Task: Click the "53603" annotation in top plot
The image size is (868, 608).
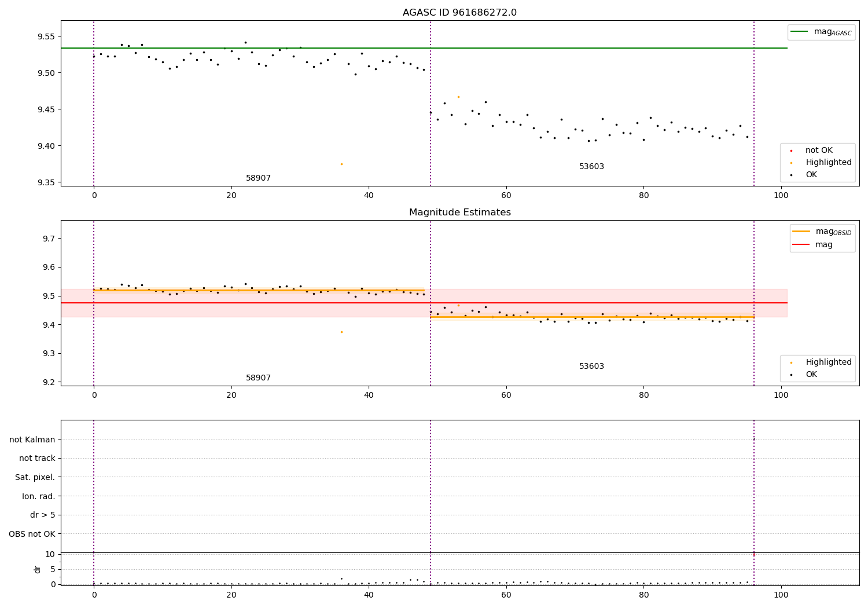Action: point(591,167)
